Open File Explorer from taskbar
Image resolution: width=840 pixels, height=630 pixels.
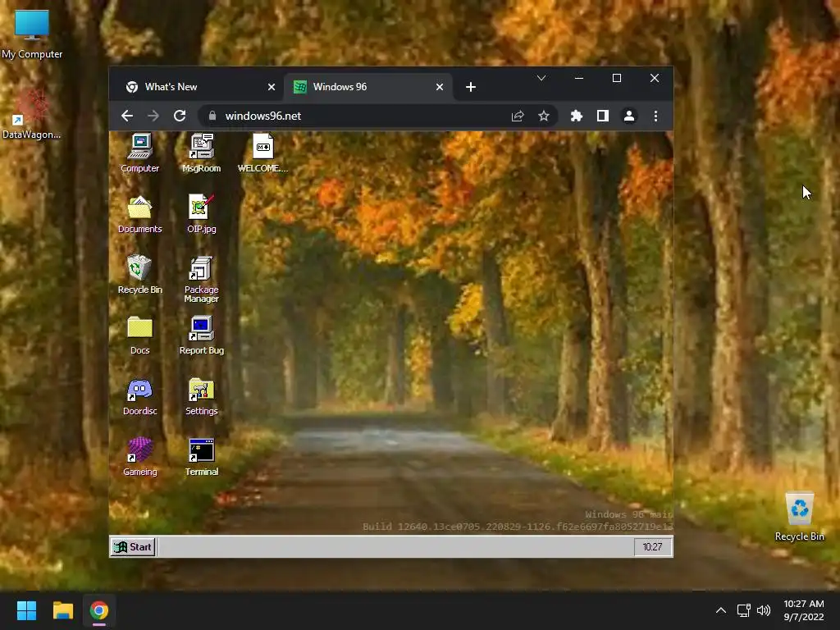tap(62, 610)
